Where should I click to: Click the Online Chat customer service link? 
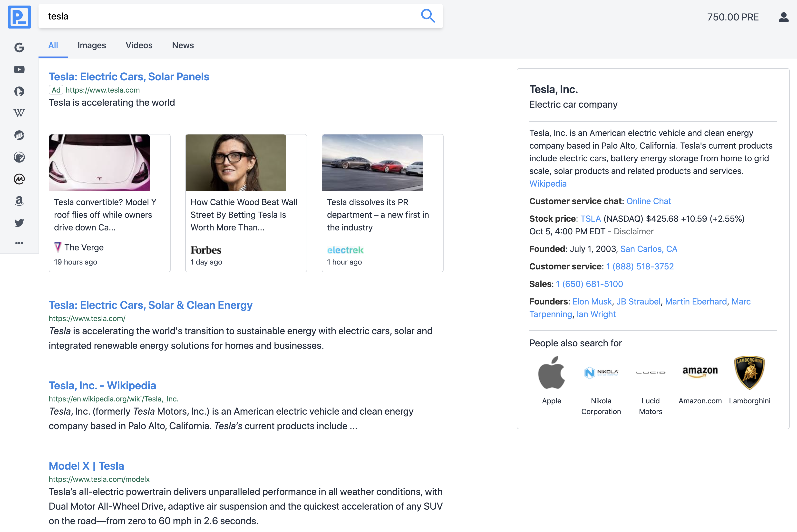pos(649,201)
